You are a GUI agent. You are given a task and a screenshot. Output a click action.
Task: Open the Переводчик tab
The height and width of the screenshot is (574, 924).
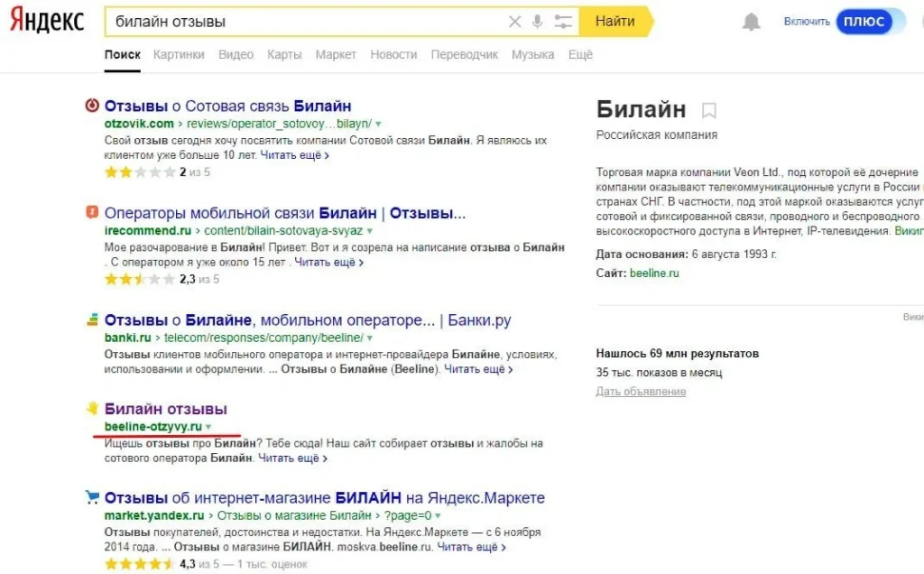[465, 55]
